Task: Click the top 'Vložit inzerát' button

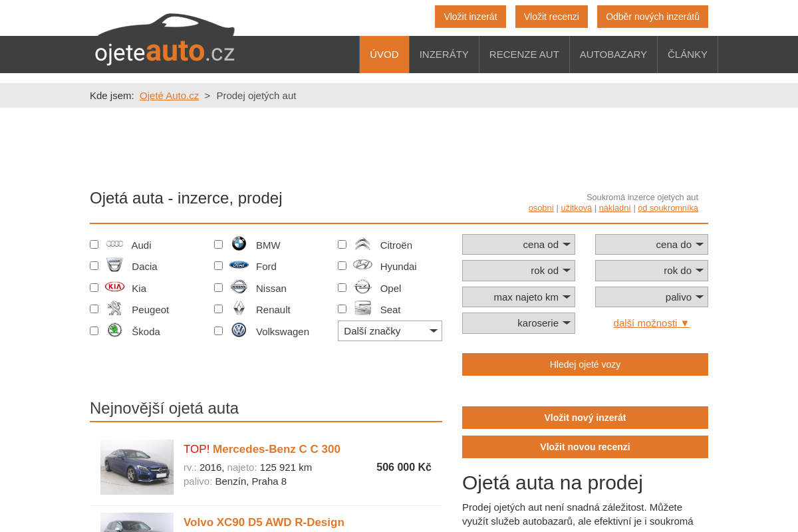Action: pos(470,17)
